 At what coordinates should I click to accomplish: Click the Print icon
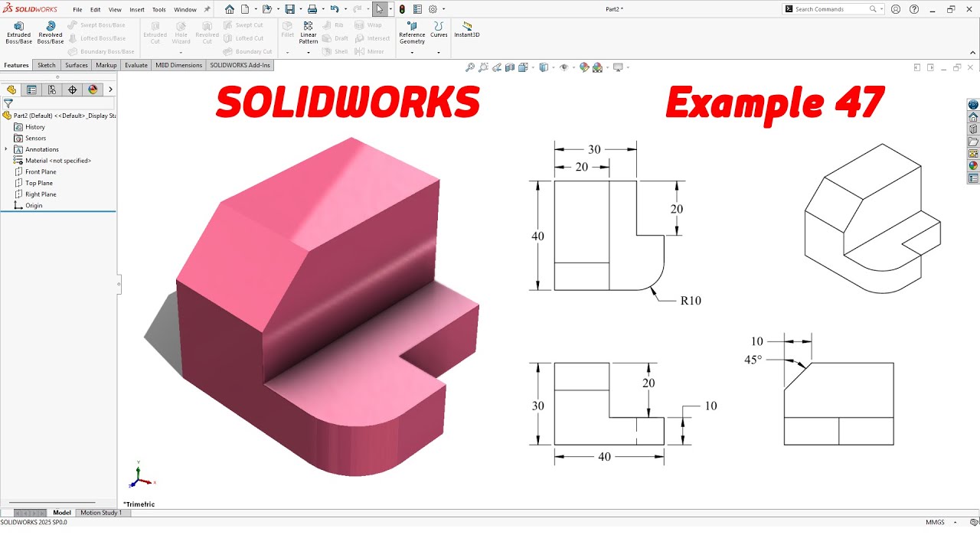pyautogui.click(x=312, y=9)
